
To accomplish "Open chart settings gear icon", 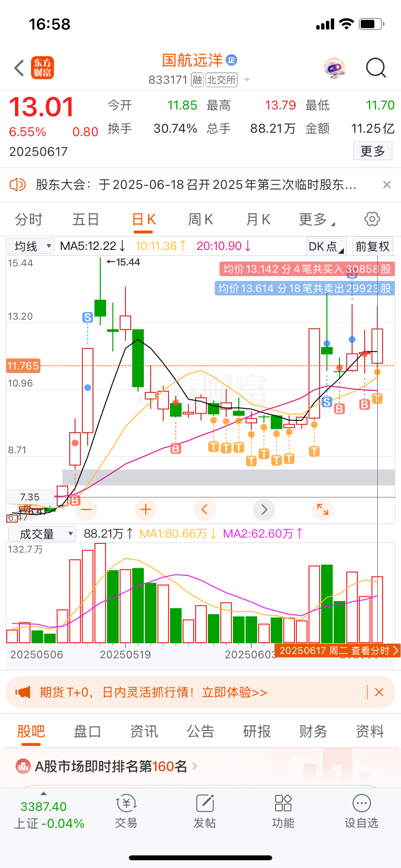I will point(372,219).
